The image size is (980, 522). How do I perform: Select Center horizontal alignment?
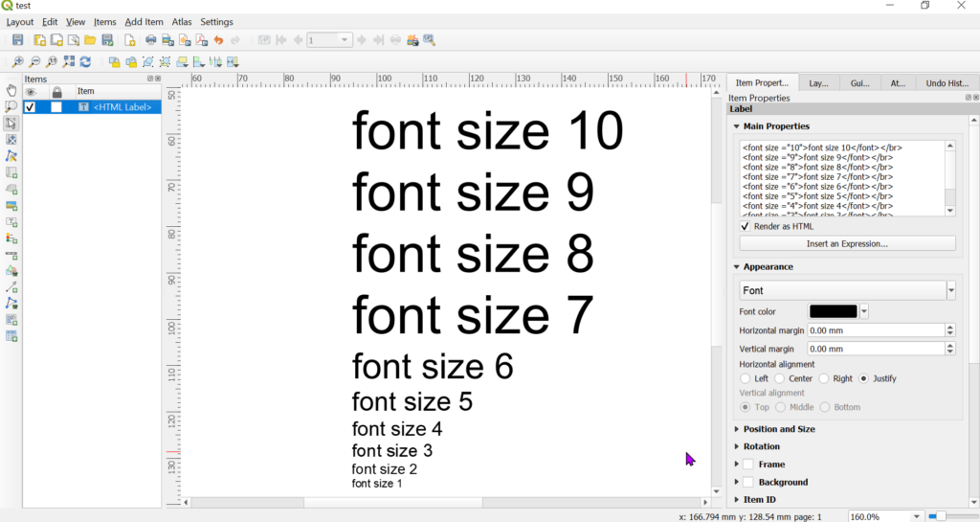pos(779,379)
